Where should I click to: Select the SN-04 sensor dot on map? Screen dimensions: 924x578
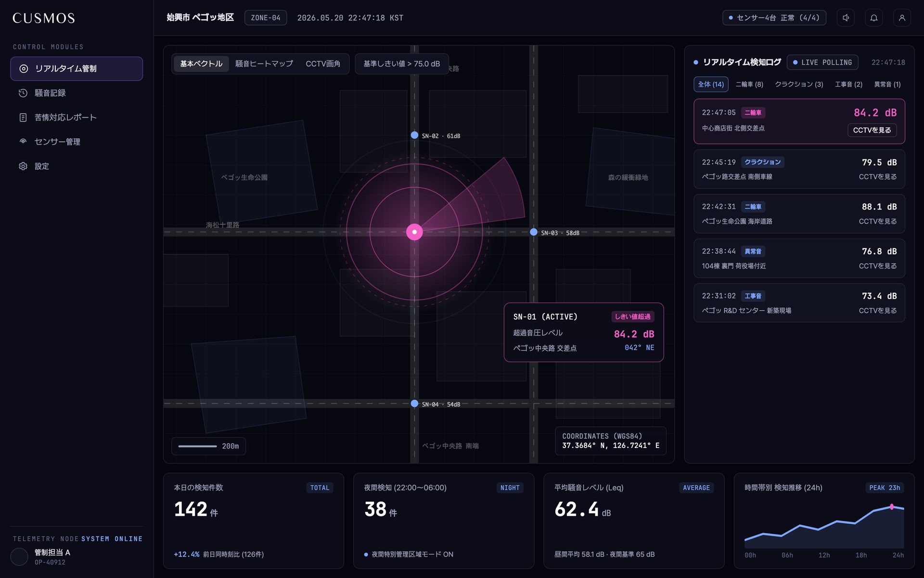[414, 404]
